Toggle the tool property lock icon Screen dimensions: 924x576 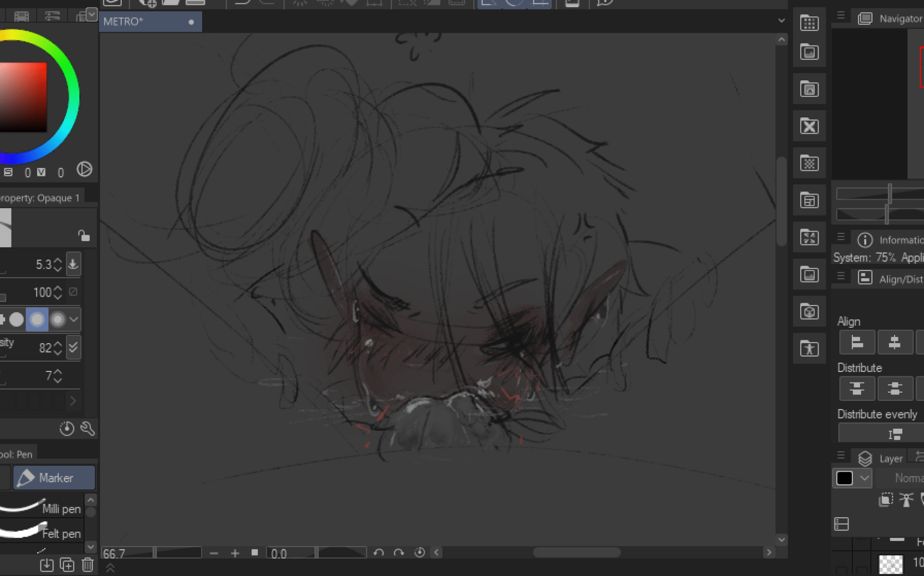[84, 235]
